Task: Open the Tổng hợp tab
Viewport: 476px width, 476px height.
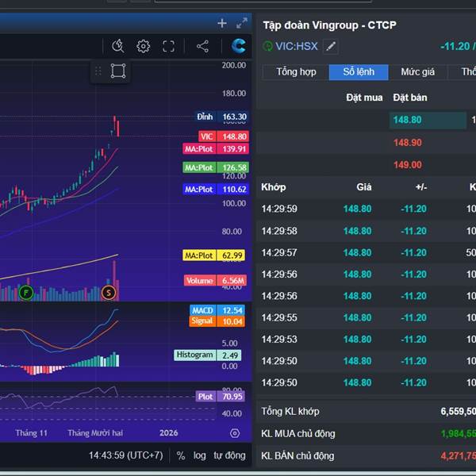Action: coord(296,72)
